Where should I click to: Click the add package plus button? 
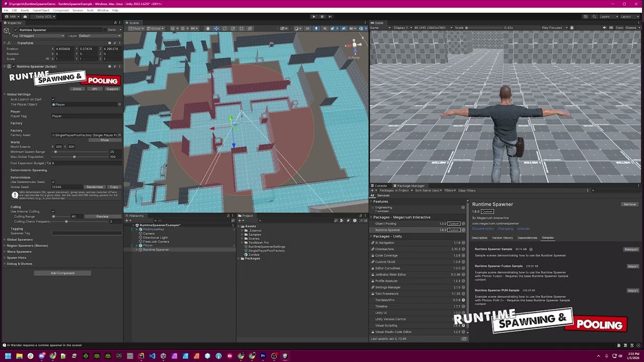[373, 191]
